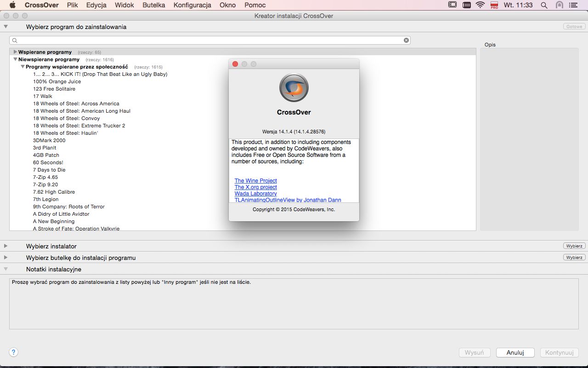Select '3rd PlanIt' entry

[x=45, y=148]
